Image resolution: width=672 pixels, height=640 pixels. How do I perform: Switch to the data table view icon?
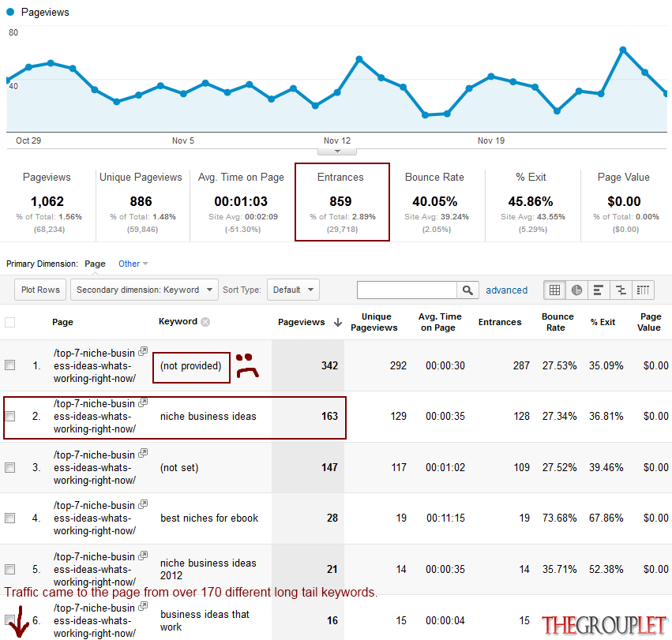[554, 290]
